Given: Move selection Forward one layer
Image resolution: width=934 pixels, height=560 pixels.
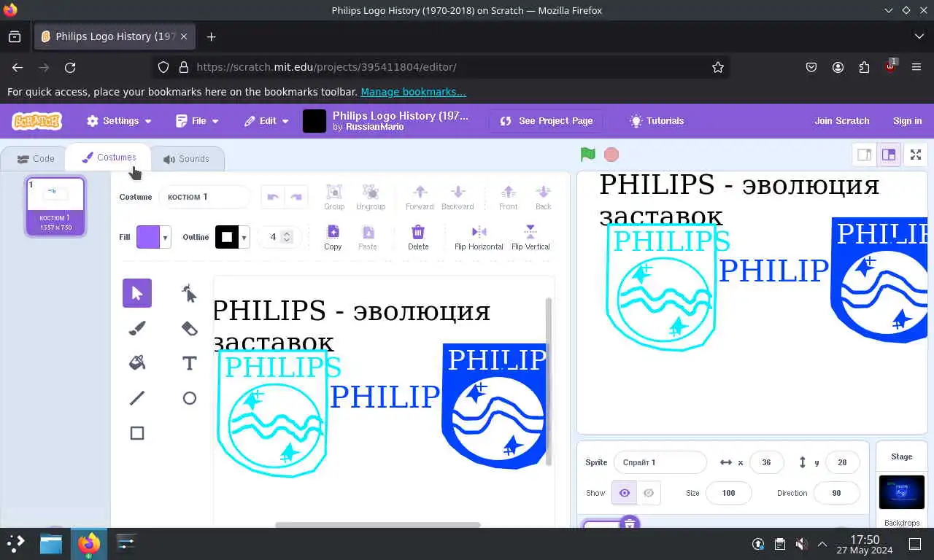Looking at the screenshot, I should click(x=420, y=197).
